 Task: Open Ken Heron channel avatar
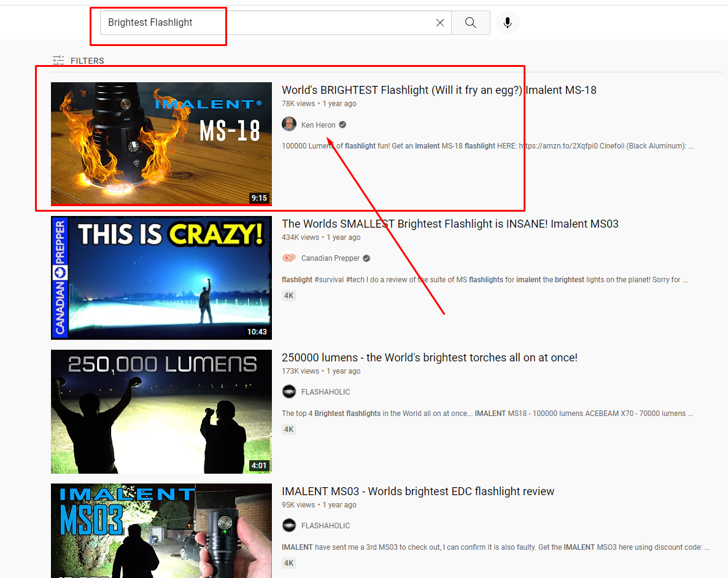tap(289, 125)
